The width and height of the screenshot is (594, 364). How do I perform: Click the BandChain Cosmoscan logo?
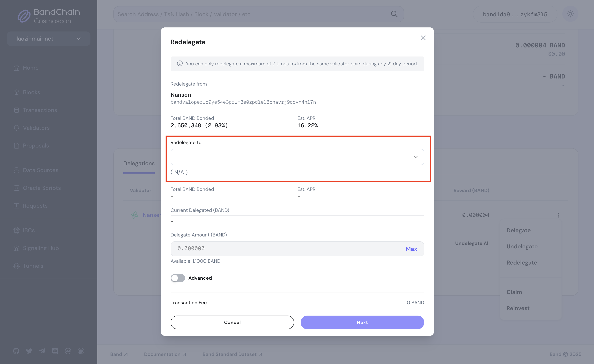click(x=48, y=16)
